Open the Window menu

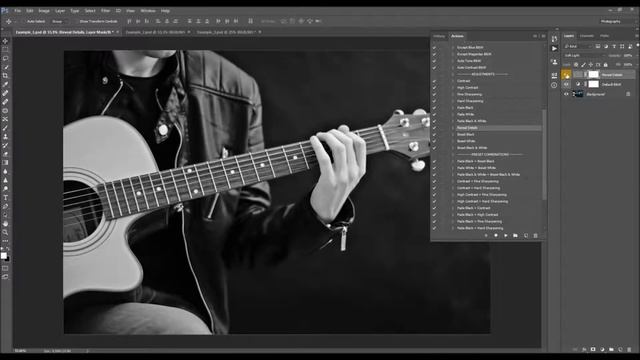tap(148, 11)
